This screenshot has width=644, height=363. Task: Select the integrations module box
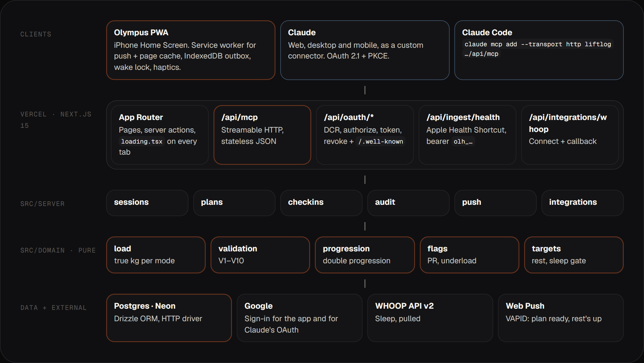(583, 203)
